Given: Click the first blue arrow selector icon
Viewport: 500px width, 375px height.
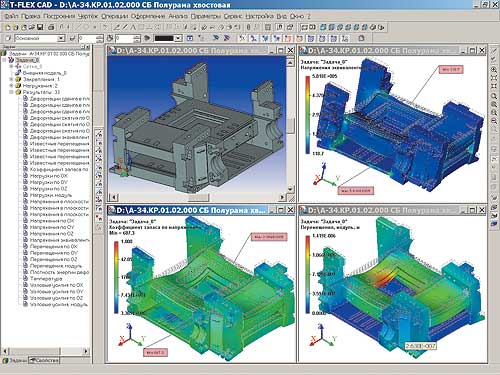Looking at the screenshot, I should point(216,38).
